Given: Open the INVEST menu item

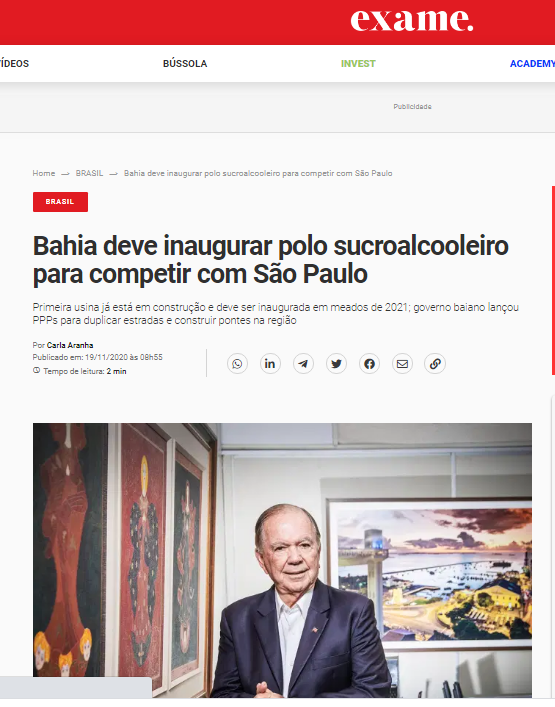Looking at the screenshot, I should (358, 64).
